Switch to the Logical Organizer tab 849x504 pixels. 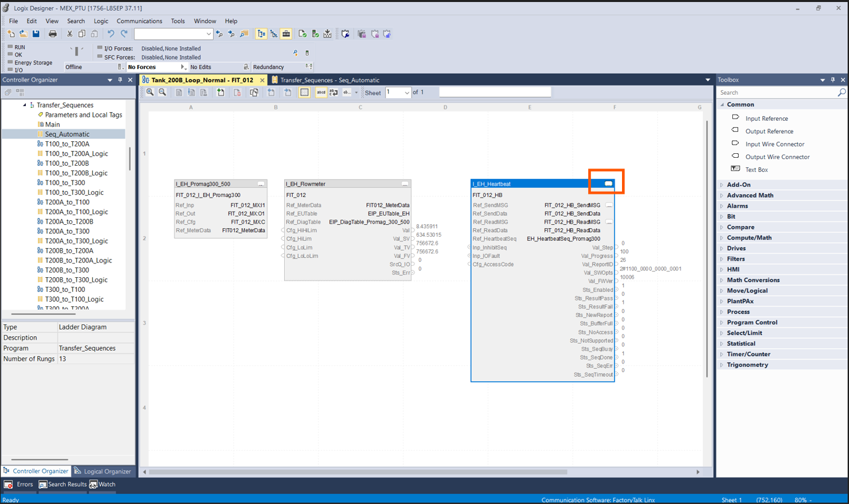tap(103, 472)
